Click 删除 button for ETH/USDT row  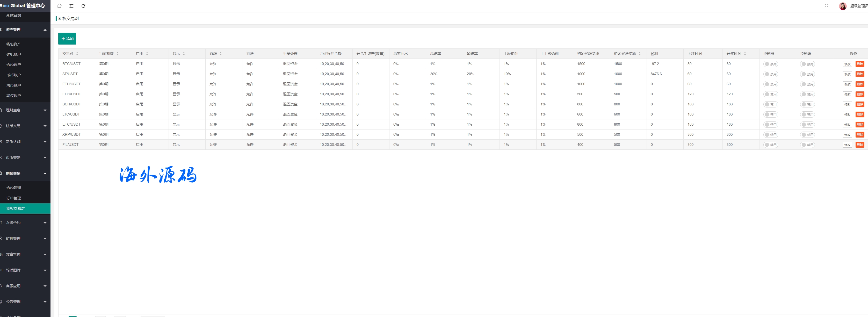pyautogui.click(x=859, y=84)
